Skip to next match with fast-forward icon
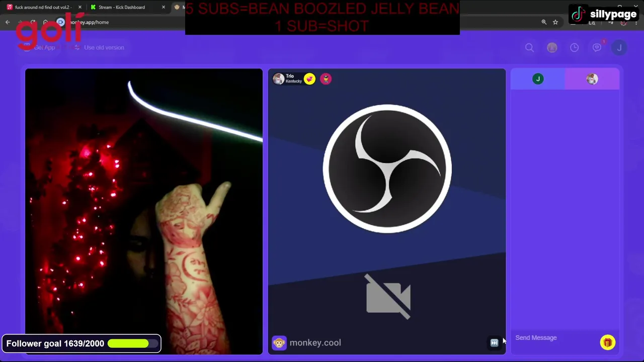Image resolution: width=644 pixels, height=362 pixels. point(494,343)
